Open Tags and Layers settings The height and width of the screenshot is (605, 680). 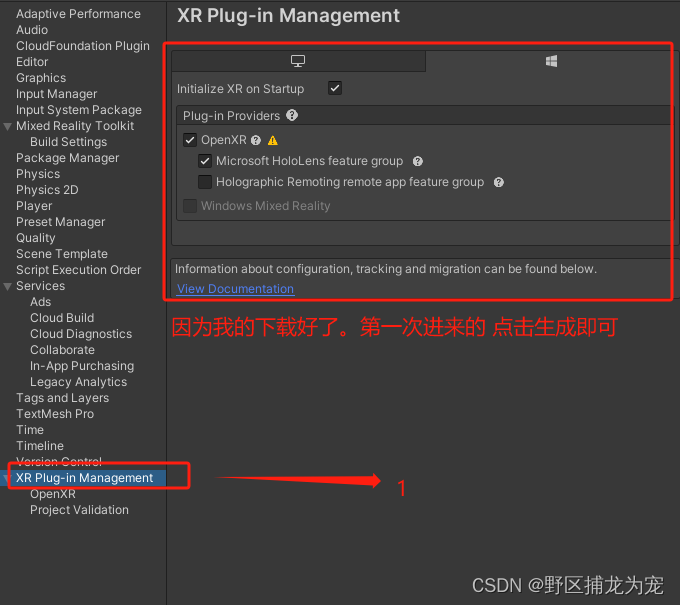point(62,398)
